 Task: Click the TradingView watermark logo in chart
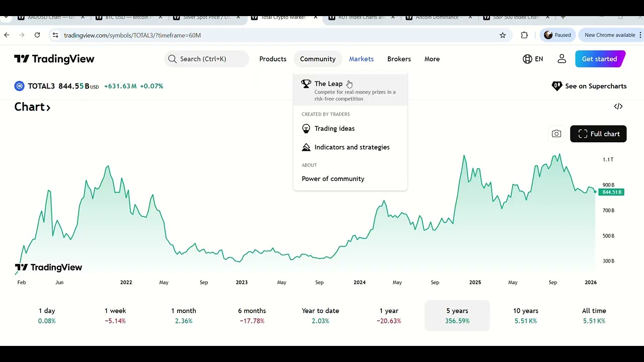coord(49,267)
